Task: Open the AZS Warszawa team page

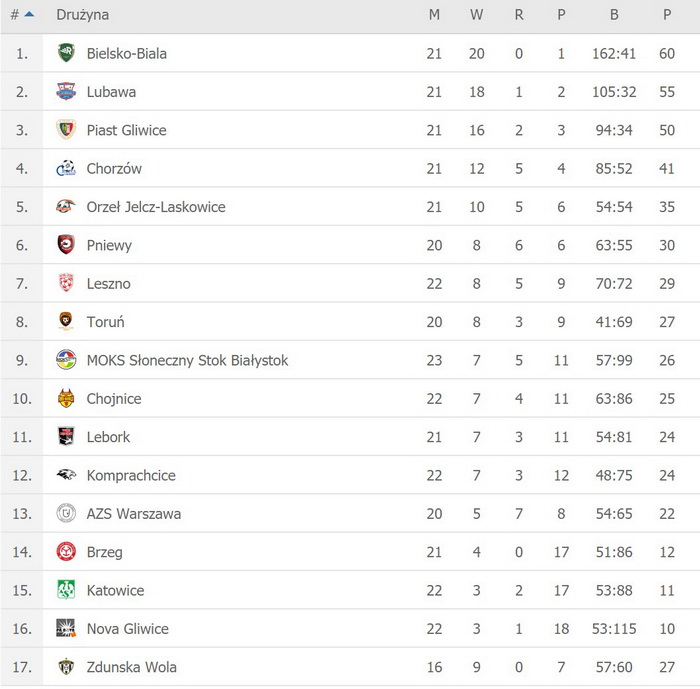Action: coord(134,514)
